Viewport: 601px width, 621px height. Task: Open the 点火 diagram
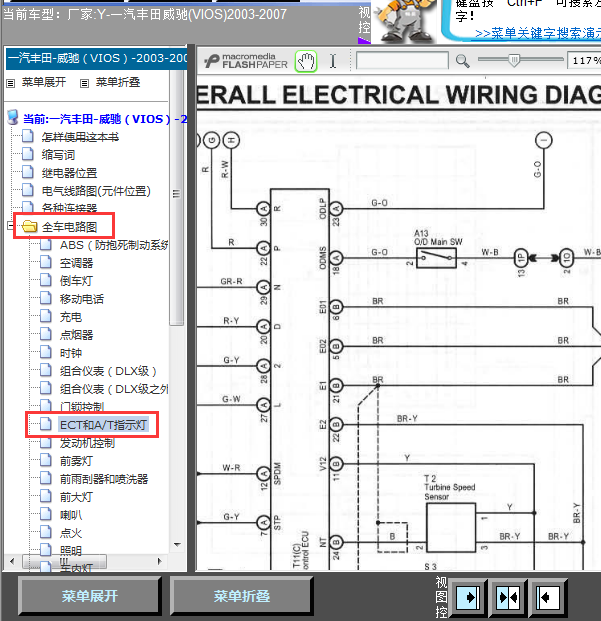click(x=71, y=533)
